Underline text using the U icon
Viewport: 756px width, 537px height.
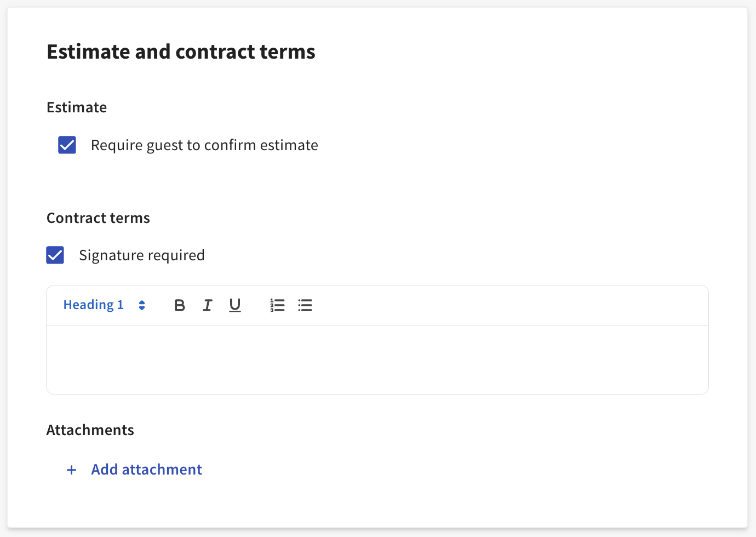(x=235, y=305)
